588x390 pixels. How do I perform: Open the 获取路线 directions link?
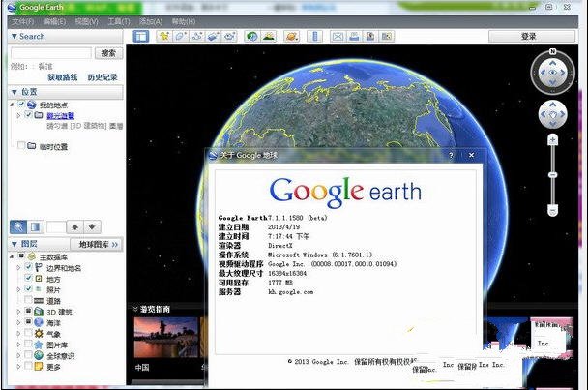63,77
